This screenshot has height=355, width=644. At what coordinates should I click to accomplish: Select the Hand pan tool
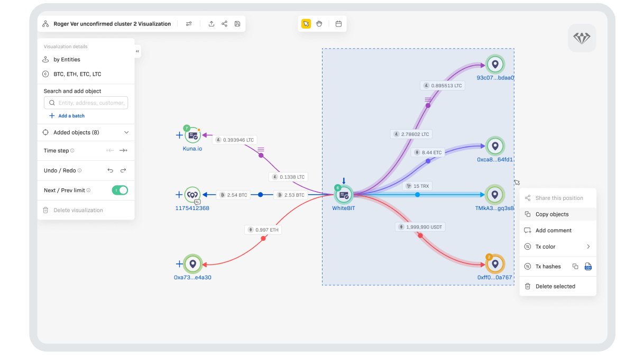click(x=319, y=23)
